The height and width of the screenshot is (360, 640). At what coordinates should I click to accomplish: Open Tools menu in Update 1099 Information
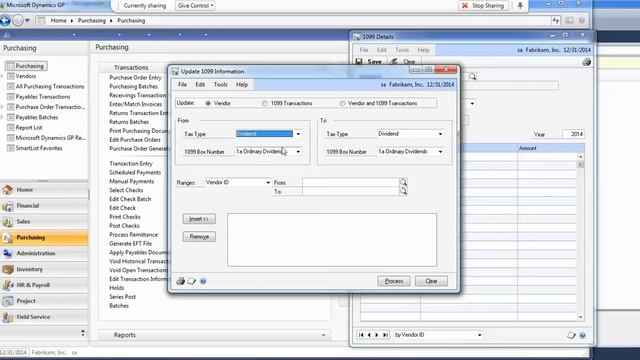coord(220,84)
